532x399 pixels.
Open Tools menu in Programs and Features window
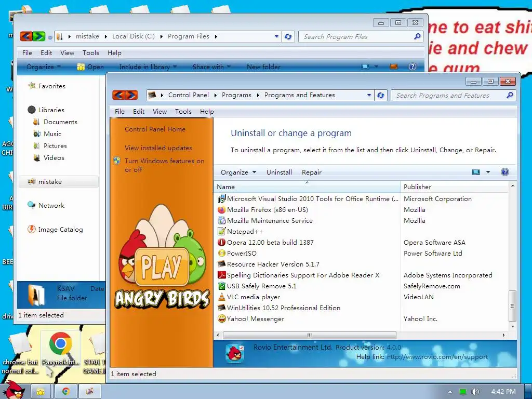pos(183,112)
